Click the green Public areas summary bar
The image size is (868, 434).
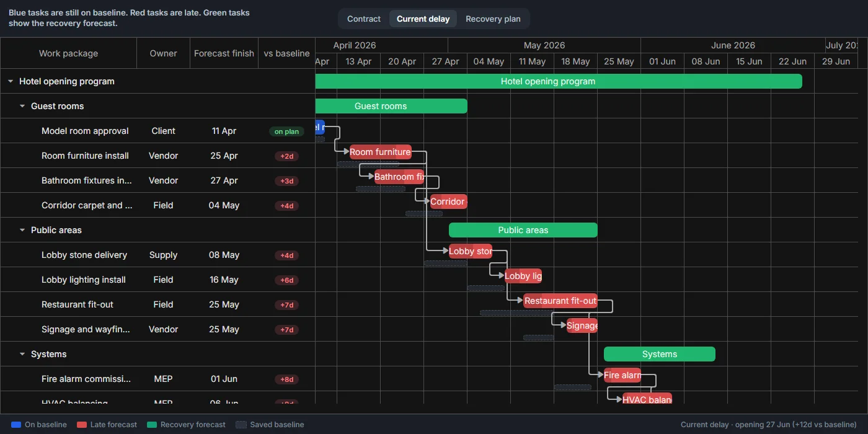click(x=523, y=230)
